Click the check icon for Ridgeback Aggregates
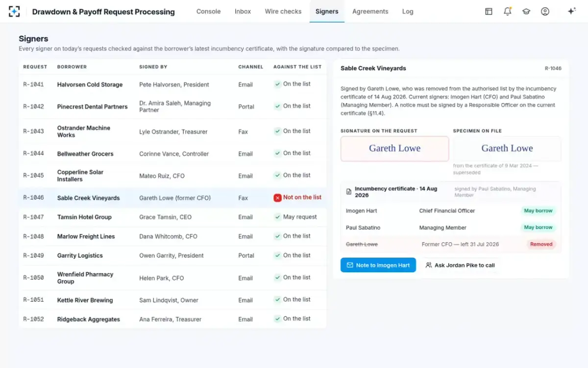Image resolution: width=588 pixels, height=368 pixels. tap(277, 319)
